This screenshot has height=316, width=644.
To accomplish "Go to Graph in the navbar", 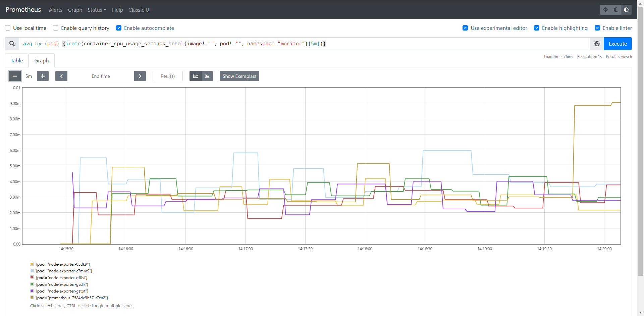I will (x=75, y=10).
